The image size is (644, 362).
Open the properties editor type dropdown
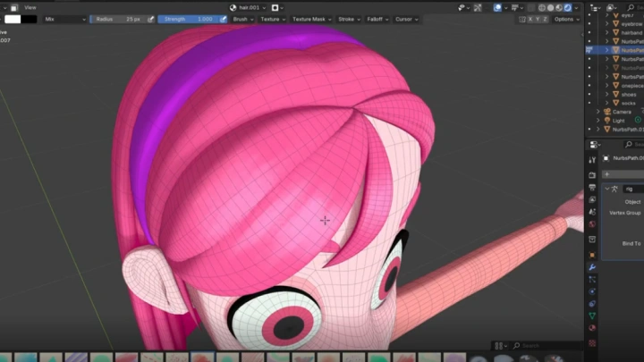[x=595, y=145]
